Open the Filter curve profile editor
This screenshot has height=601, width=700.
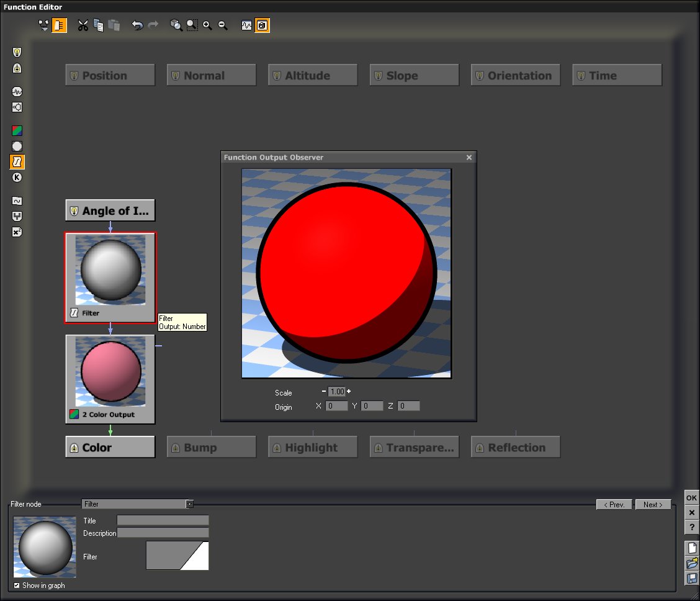click(x=177, y=556)
